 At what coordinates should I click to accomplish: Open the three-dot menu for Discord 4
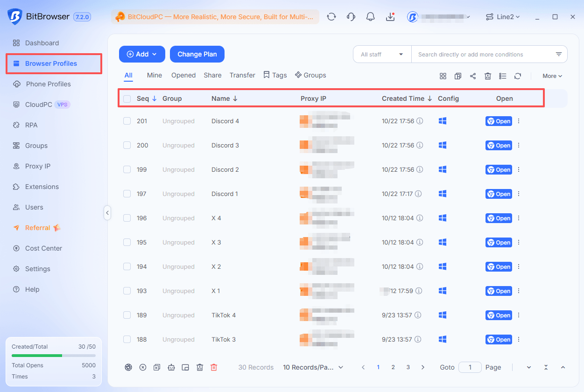coord(519,121)
